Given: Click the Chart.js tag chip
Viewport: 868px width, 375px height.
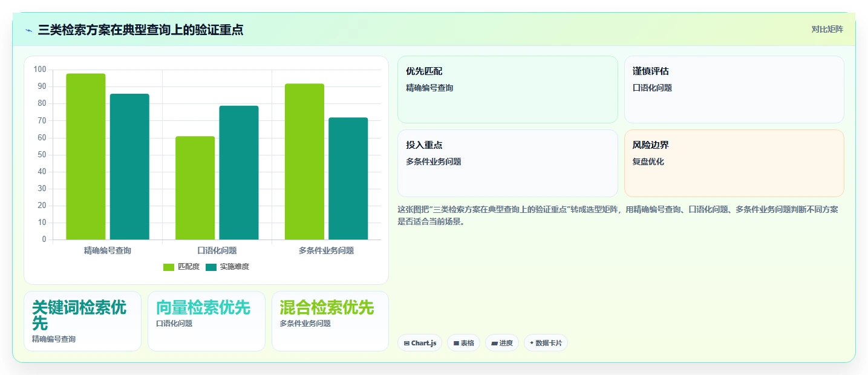Looking at the screenshot, I should 420,343.
